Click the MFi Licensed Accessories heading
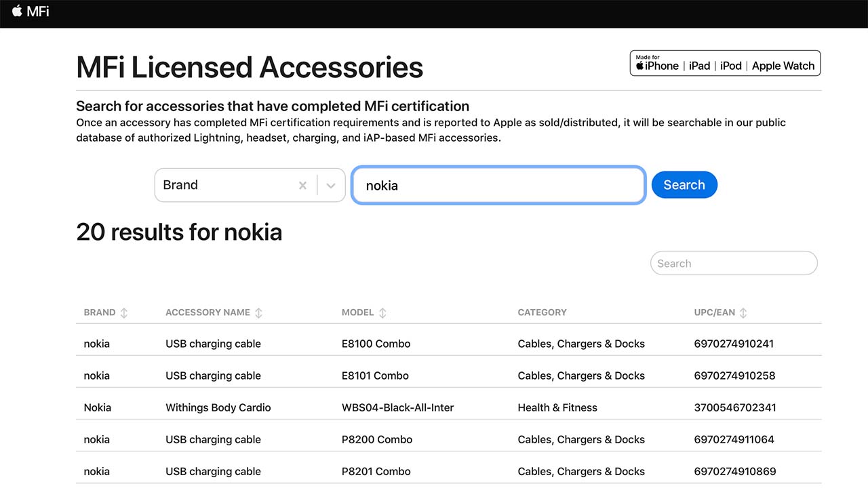 click(250, 67)
